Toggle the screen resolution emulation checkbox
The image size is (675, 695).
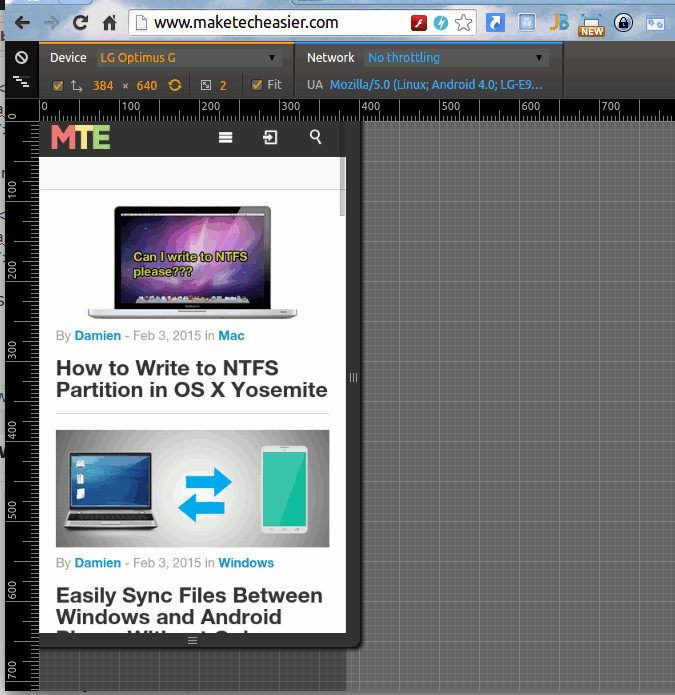coord(58,86)
